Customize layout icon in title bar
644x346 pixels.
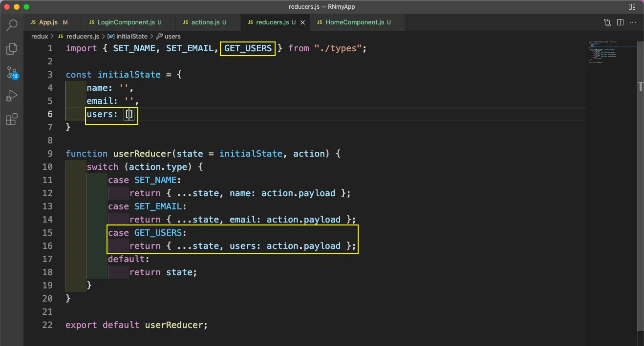pos(632,7)
